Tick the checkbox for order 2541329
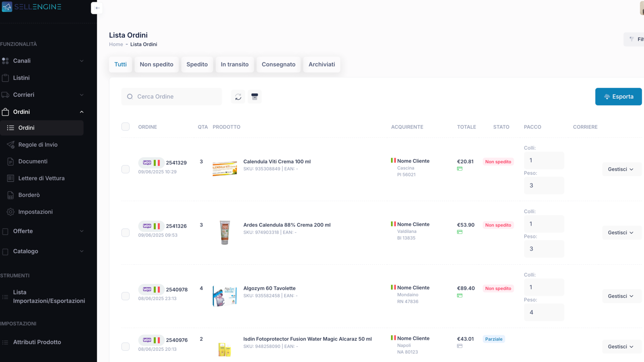644x362 pixels. [x=126, y=169]
